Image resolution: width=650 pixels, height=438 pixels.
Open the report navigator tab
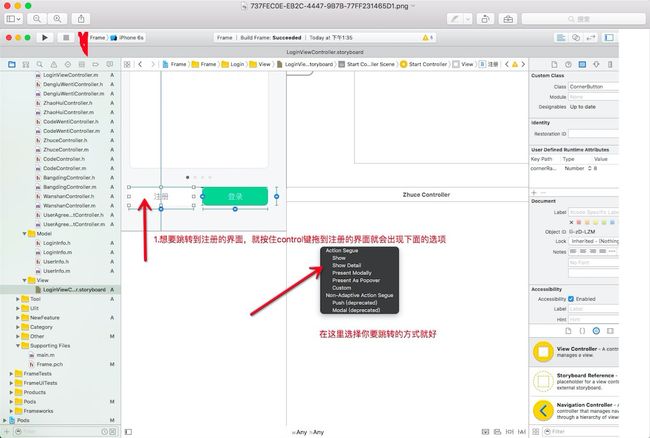coord(109,64)
